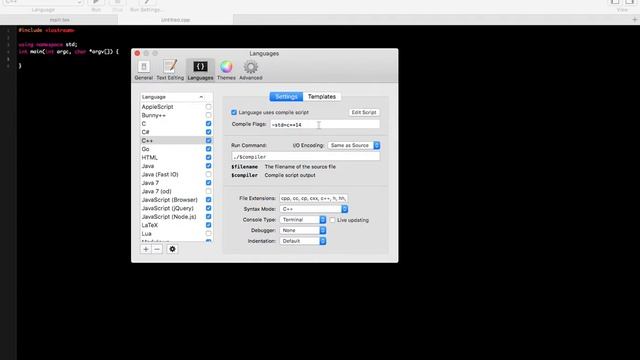Toggle the Java language checkbox
Image resolution: width=640 pixels, height=360 pixels.
(x=209, y=166)
